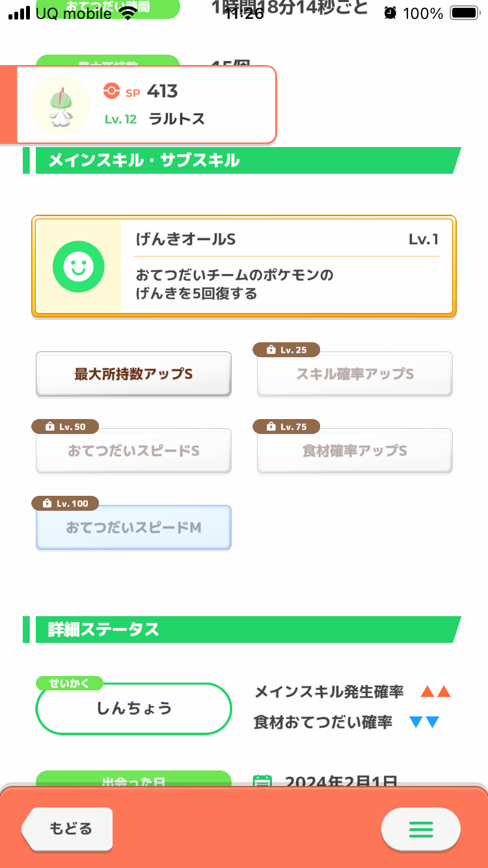Tap the blue down arrows for 食材おてつだい確率

click(424, 722)
